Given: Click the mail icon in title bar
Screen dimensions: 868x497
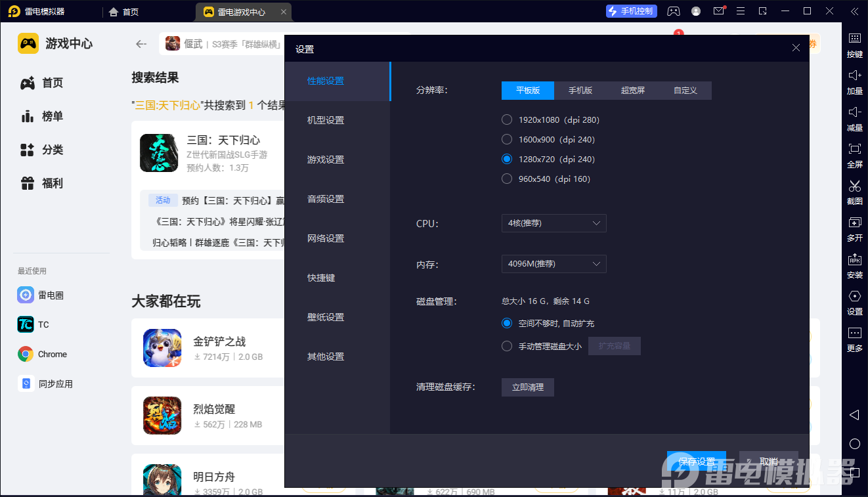Looking at the screenshot, I should [719, 11].
